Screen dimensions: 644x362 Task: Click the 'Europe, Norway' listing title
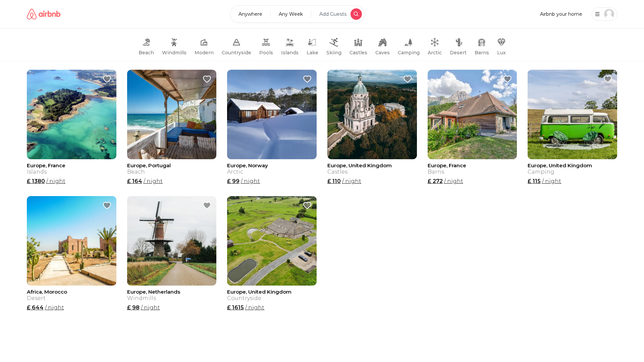(x=248, y=166)
